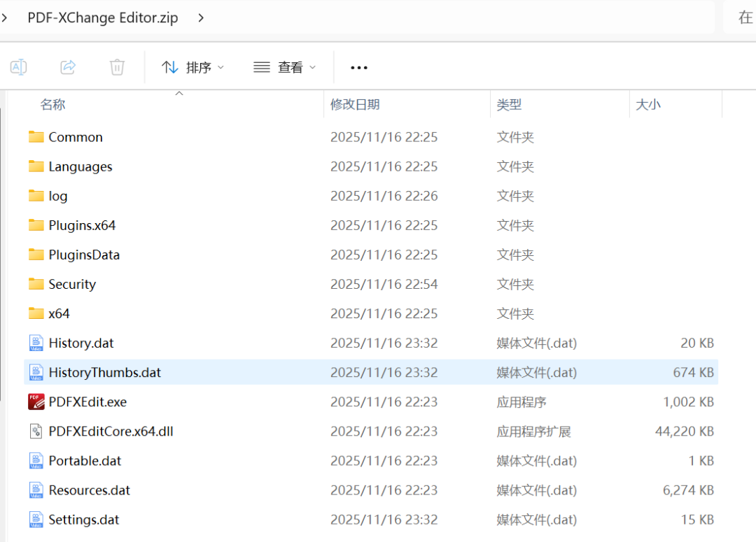756x542 pixels.
Task: Click the 1 KB size of Portable.dat
Action: 701,461
